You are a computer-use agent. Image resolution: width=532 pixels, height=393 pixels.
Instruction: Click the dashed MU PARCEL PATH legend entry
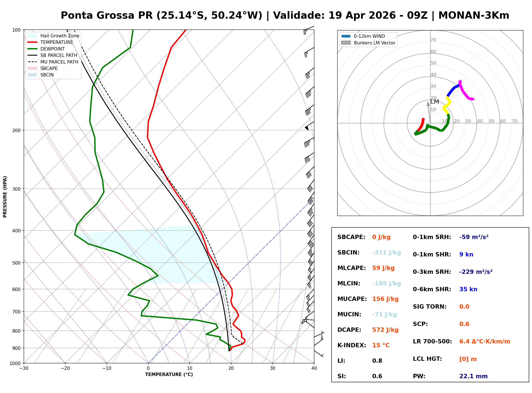[32, 62]
